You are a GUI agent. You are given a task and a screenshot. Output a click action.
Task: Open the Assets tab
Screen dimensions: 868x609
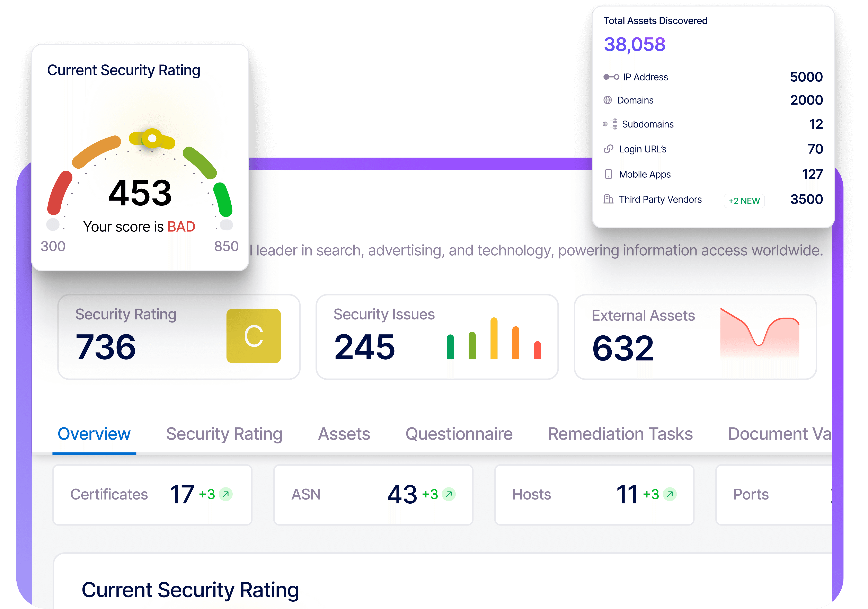[344, 434]
